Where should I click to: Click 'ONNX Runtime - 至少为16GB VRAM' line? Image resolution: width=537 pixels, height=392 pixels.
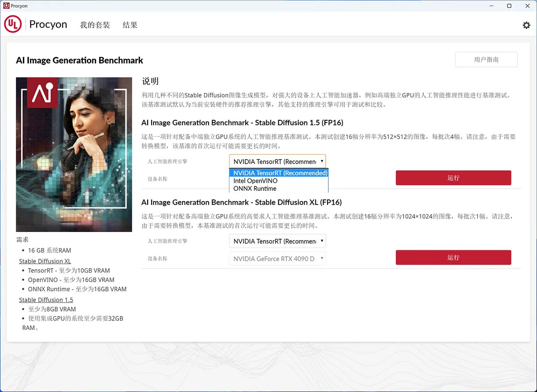(x=77, y=289)
